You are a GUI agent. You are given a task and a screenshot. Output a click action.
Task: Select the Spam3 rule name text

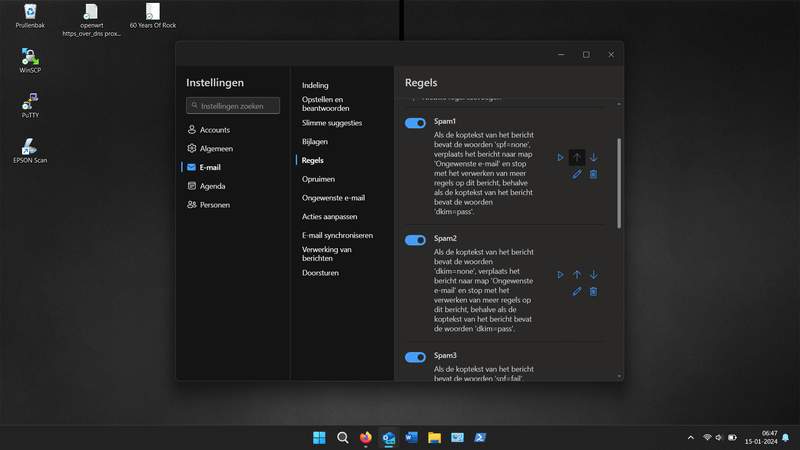click(445, 356)
